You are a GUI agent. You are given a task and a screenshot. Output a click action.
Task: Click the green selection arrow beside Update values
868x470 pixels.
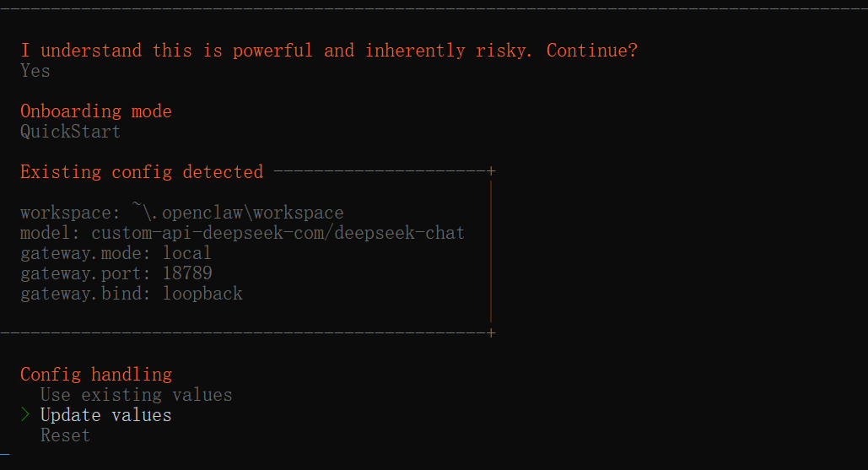25,414
